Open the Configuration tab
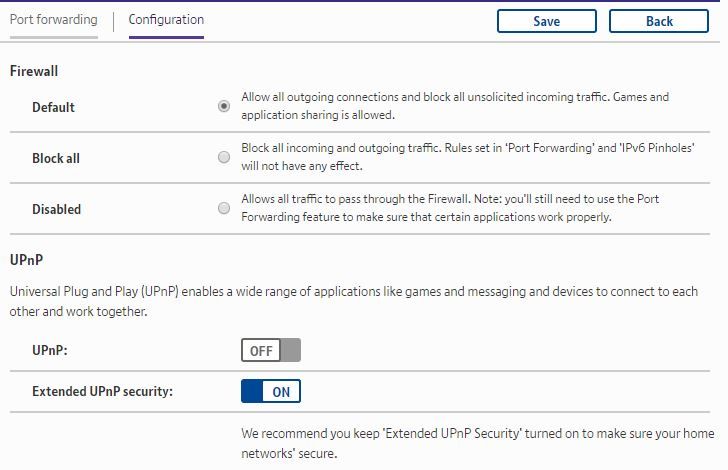This screenshot has height=470, width=728. pos(166,20)
